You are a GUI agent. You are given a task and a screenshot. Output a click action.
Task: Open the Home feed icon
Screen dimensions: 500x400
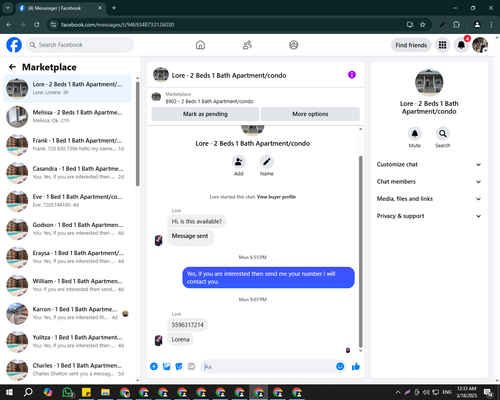[200, 45]
